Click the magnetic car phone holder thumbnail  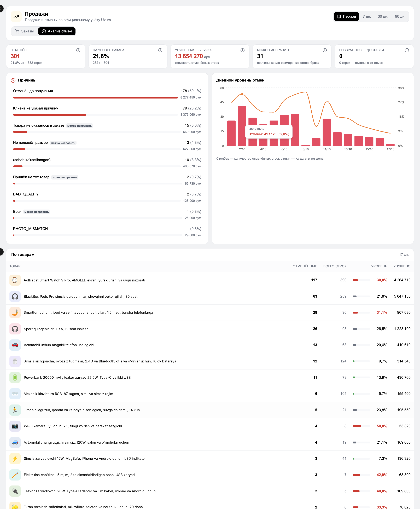click(15, 345)
